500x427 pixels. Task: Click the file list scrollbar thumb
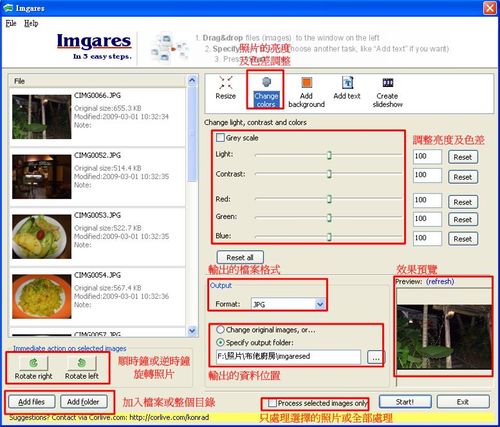pos(192,134)
